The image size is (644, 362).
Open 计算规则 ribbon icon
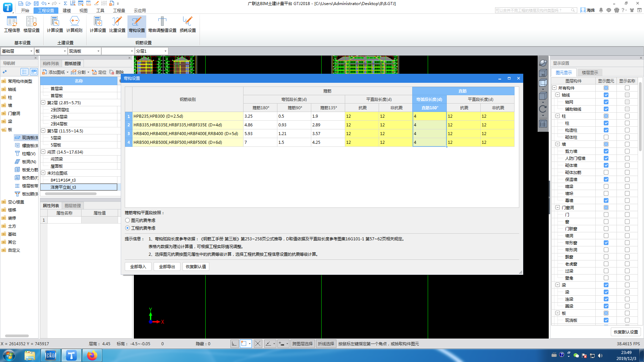click(x=74, y=24)
